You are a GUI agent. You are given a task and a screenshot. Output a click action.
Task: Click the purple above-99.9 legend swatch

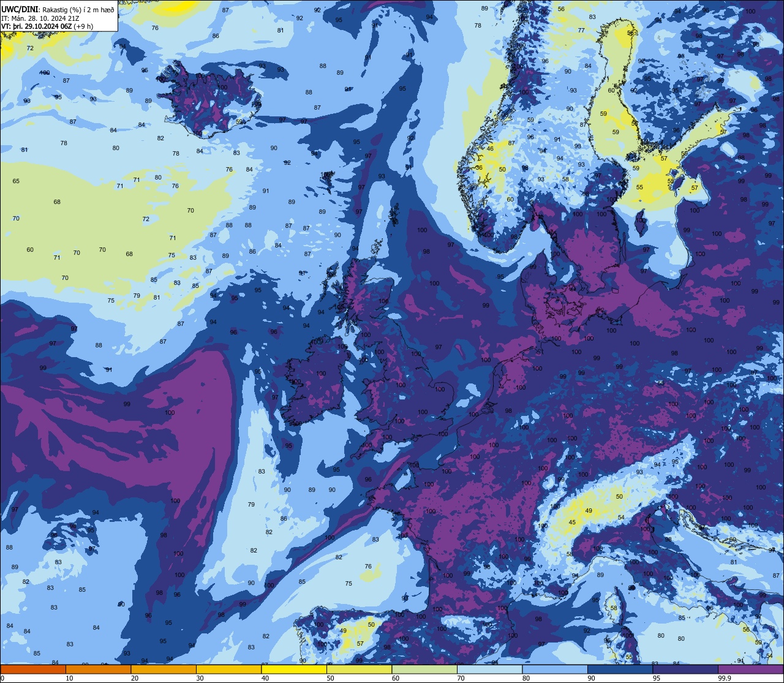tap(750, 669)
